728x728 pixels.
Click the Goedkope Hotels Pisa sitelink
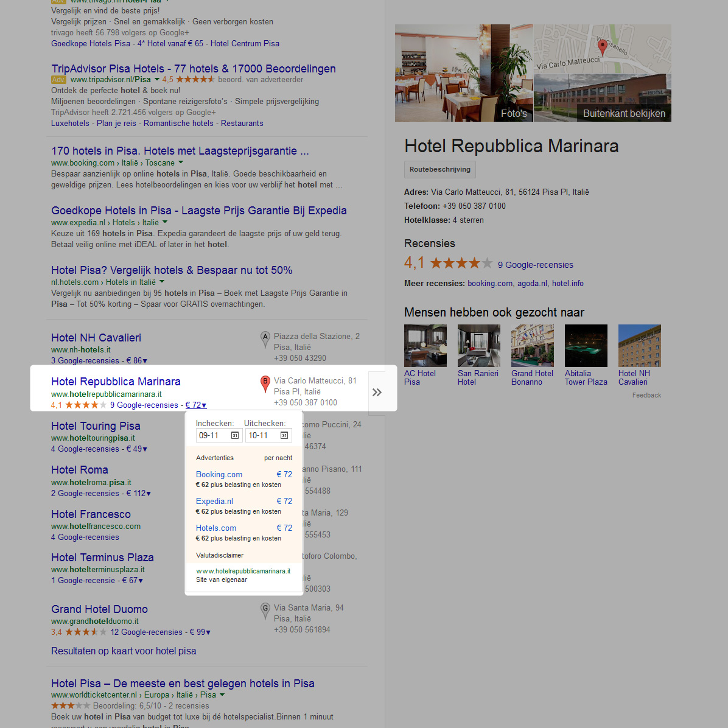pos(91,43)
